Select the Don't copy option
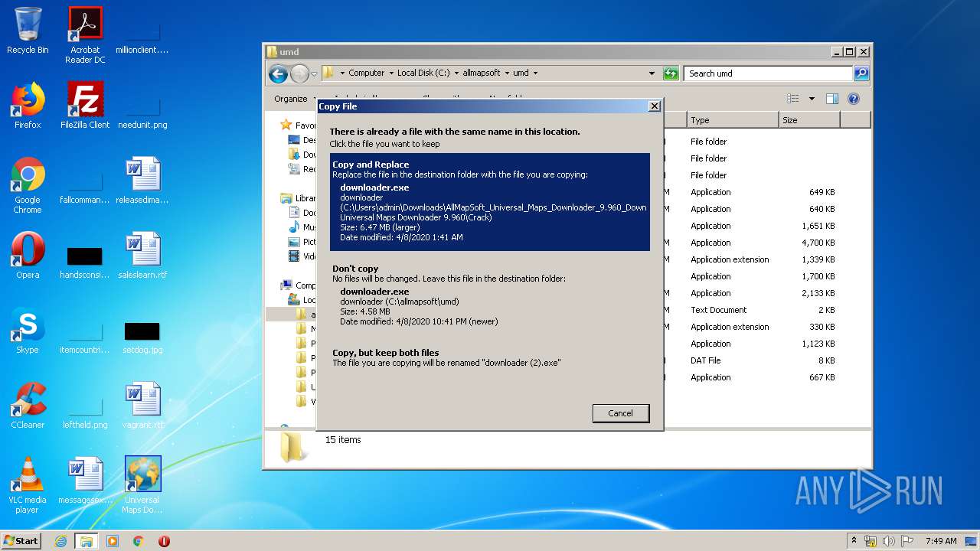 pos(490,296)
